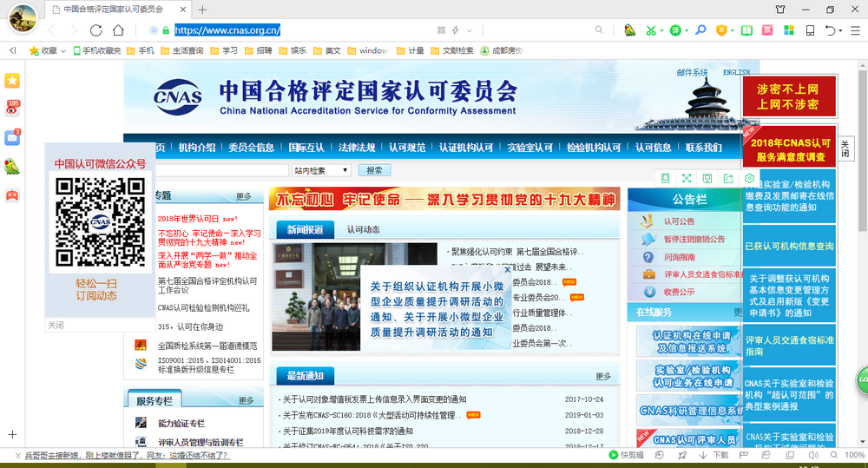Screen dimensions: 868x468
Task: Open dropdown arrow beside scissors screenshot tool
Action: pyautogui.click(x=661, y=31)
